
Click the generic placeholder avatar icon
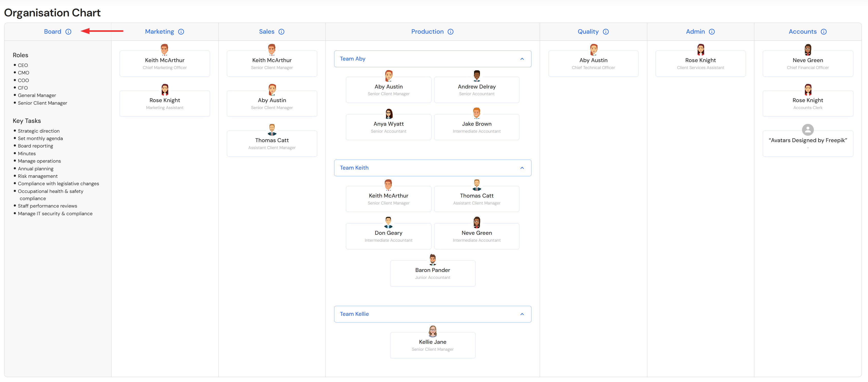pos(807,130)
